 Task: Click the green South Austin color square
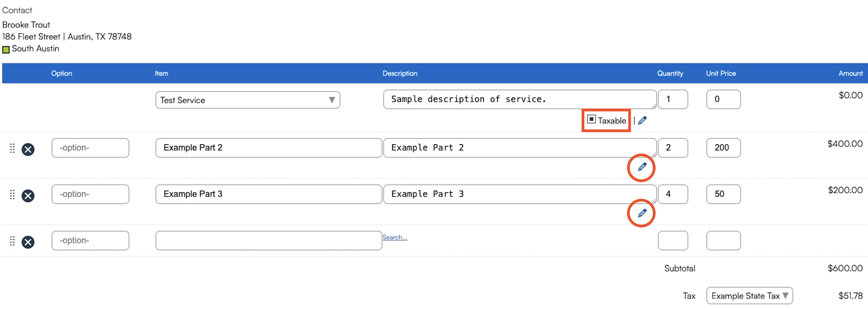6,50
